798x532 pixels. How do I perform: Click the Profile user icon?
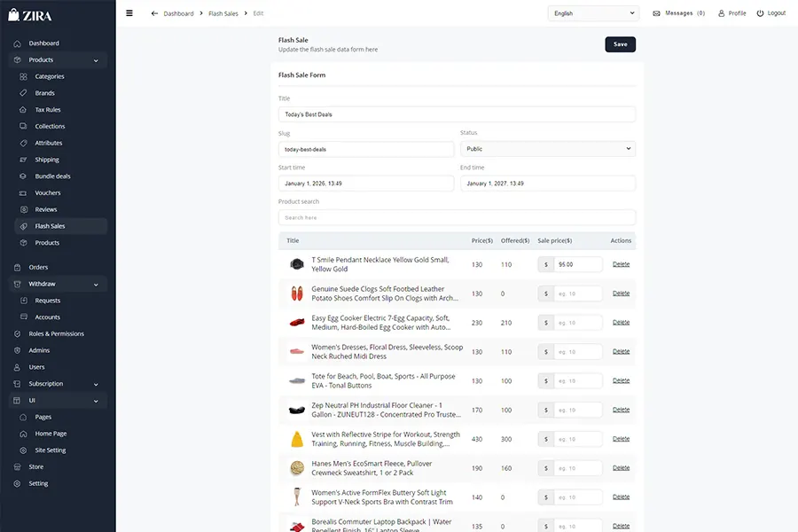click(721, 13)
